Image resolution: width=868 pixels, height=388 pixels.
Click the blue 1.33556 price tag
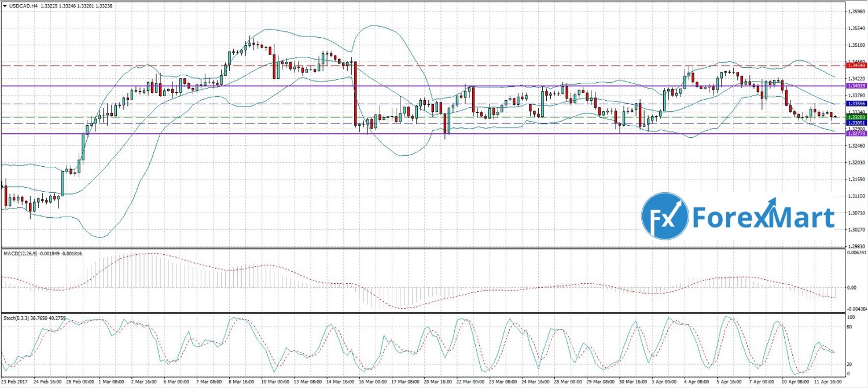pyautogui.click(x=856, y=104)
